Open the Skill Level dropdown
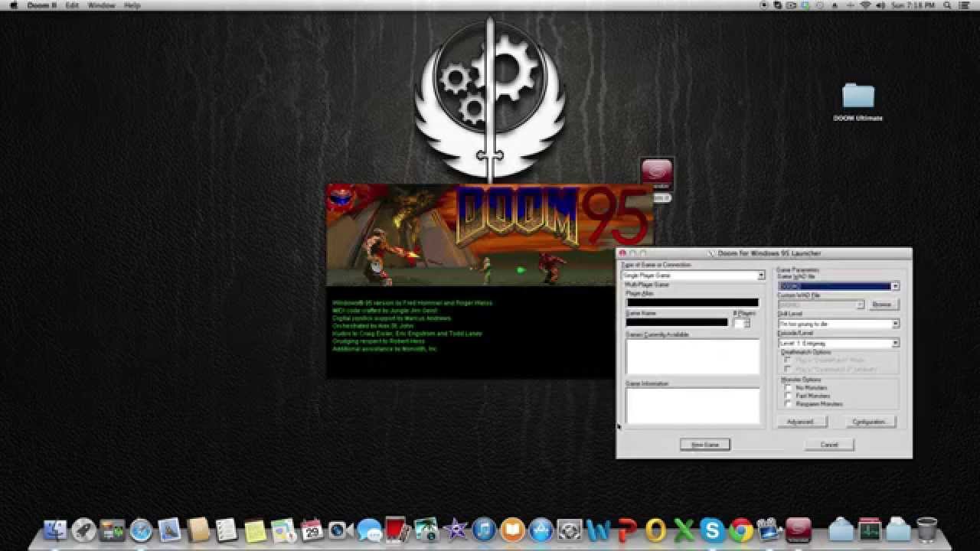 click(x=838, y=324)
